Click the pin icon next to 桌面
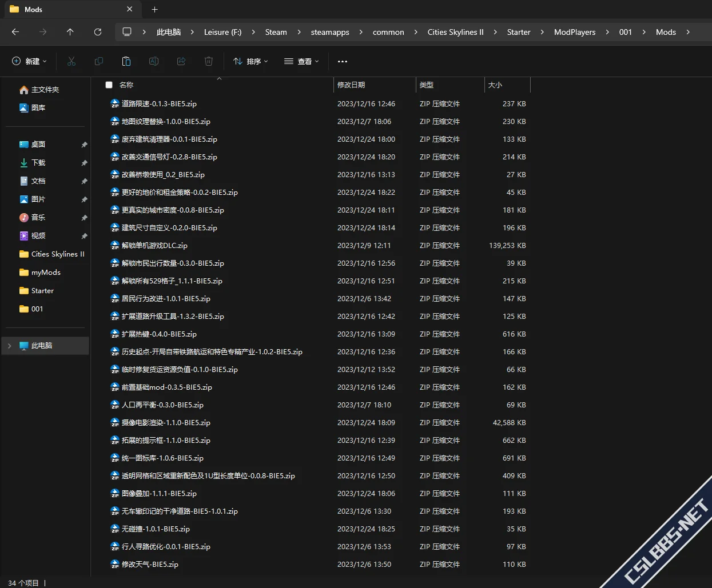712x588 pixels. 84,145
